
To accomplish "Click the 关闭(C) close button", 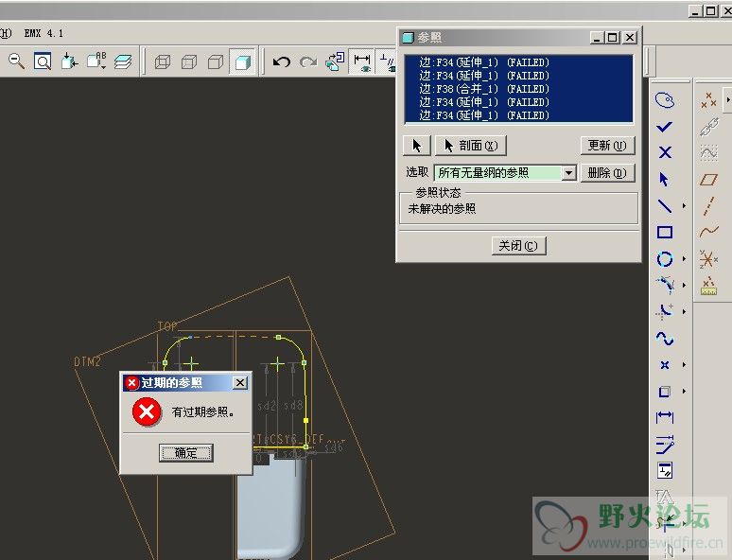I will (518, 246).
